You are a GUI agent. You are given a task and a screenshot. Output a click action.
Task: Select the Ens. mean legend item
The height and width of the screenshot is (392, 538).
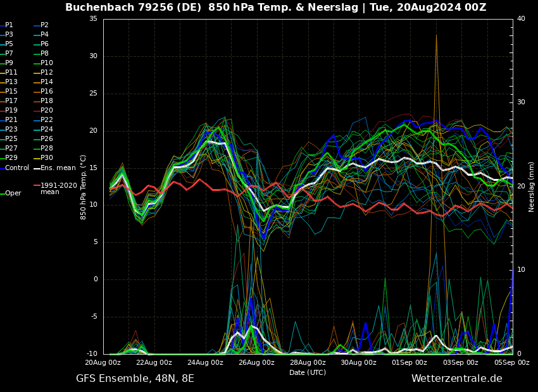click(55, 168)
